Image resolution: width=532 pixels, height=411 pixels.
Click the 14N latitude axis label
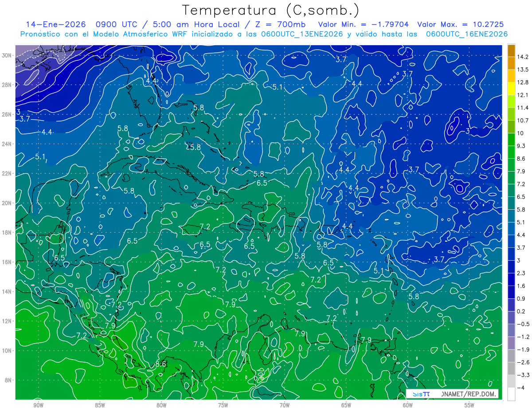pos(8,292)
